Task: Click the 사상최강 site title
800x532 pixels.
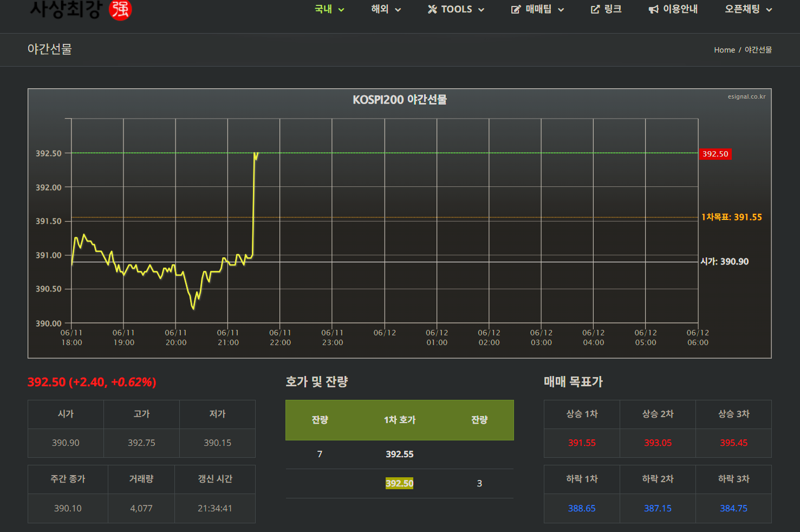Action: coord(66,9)
